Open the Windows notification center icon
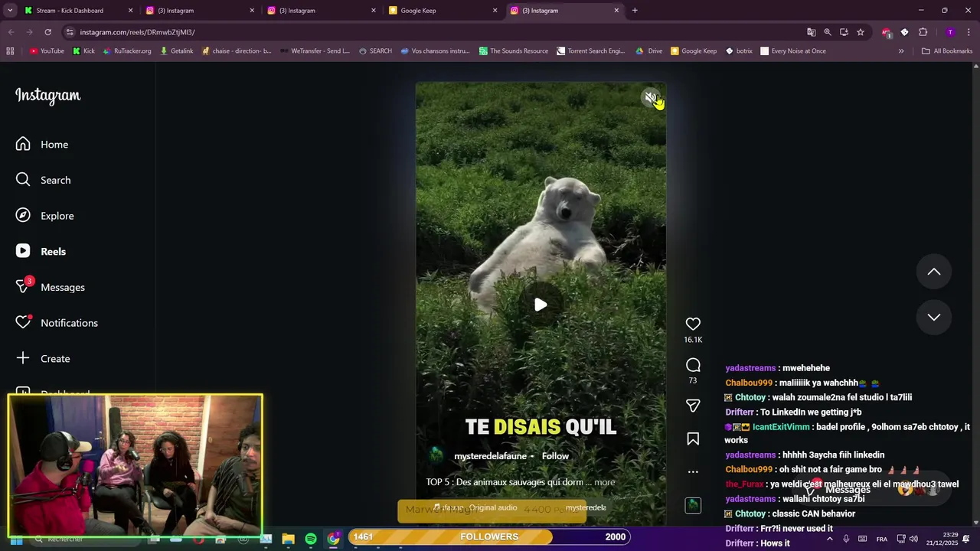The image size is (980, 551). (x=966, y=540)
